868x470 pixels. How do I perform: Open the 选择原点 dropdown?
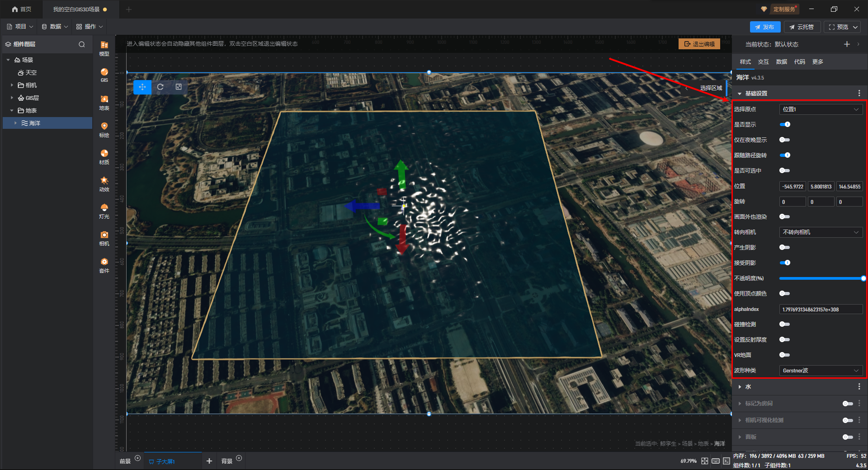tap(821, 109)
